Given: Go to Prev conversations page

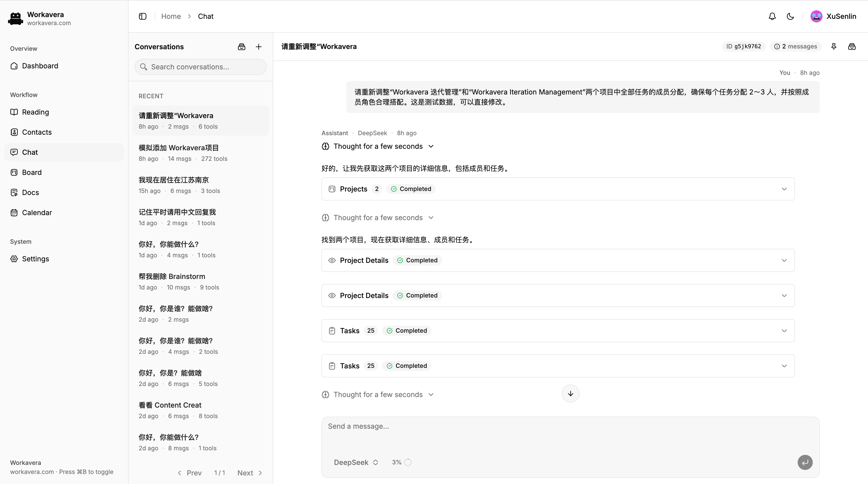Looking at the screenshot, I should point(190,473).
